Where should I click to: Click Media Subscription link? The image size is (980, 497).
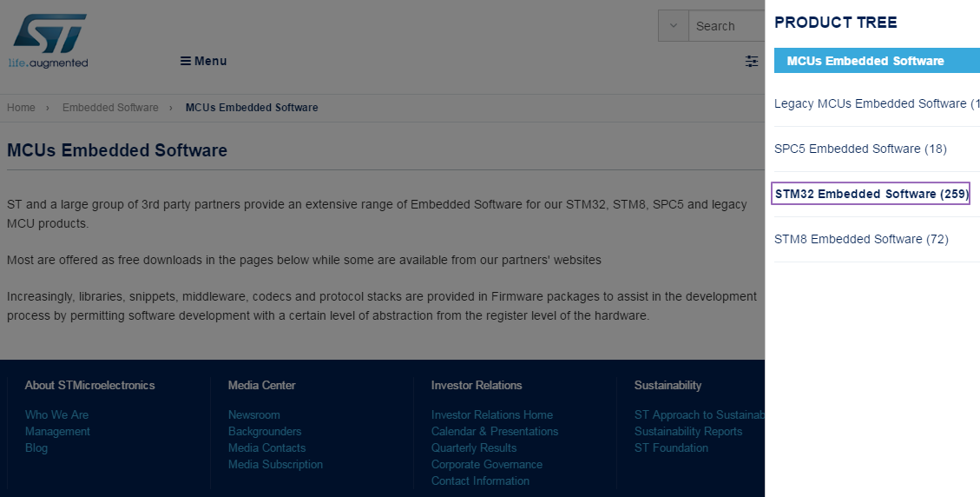coord(275,464)
